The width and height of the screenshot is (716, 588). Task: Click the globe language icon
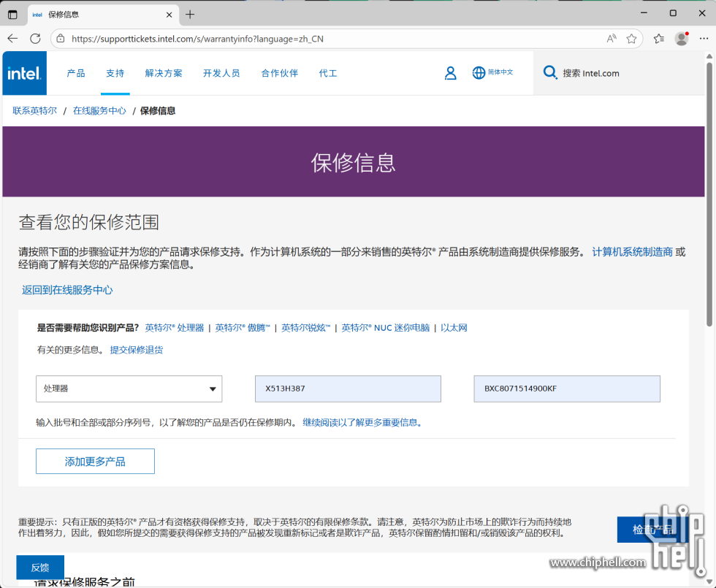[479, 73]
